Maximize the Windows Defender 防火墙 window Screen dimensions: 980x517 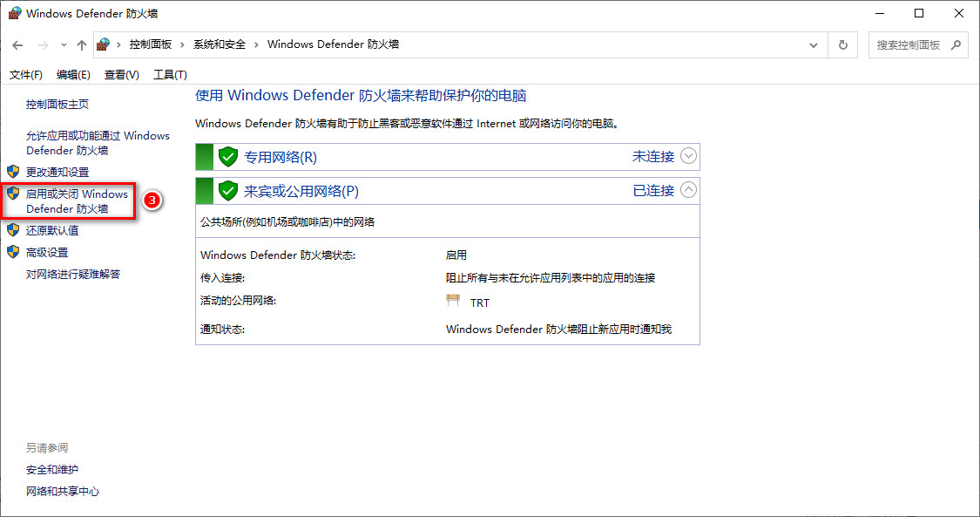919,13
